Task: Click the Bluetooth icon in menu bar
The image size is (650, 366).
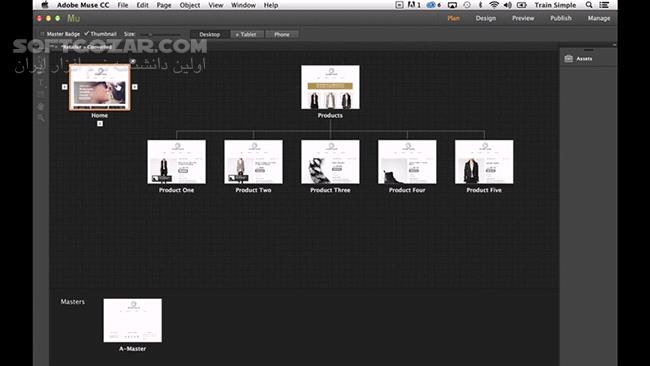Action: coord(480,5)
